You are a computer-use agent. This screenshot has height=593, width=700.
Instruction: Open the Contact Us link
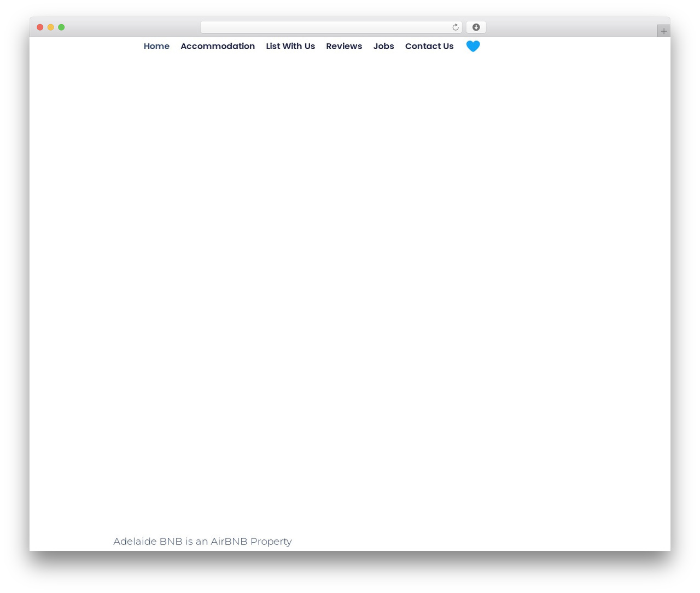click(429, 46)
